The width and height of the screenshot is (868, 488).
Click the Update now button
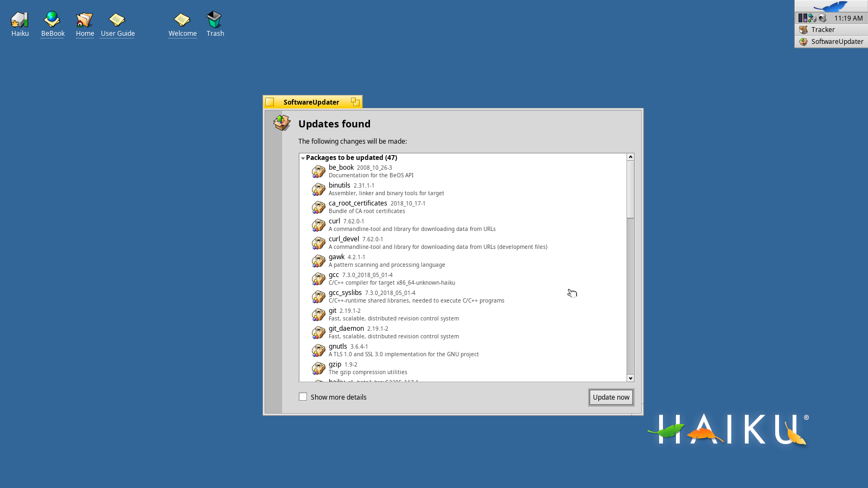tap(611, 397)
